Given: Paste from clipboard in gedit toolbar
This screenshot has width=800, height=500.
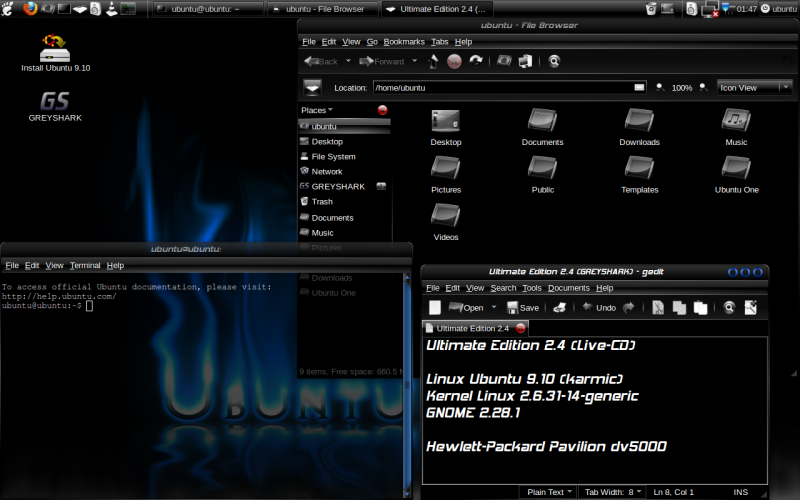Looking at the screenshot, I should tap(701, 307).
